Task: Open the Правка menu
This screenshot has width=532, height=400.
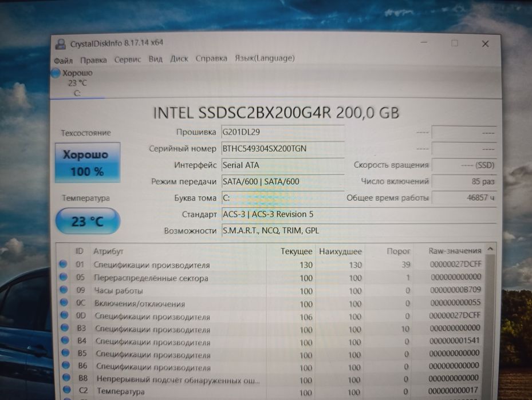Action: 93,60
